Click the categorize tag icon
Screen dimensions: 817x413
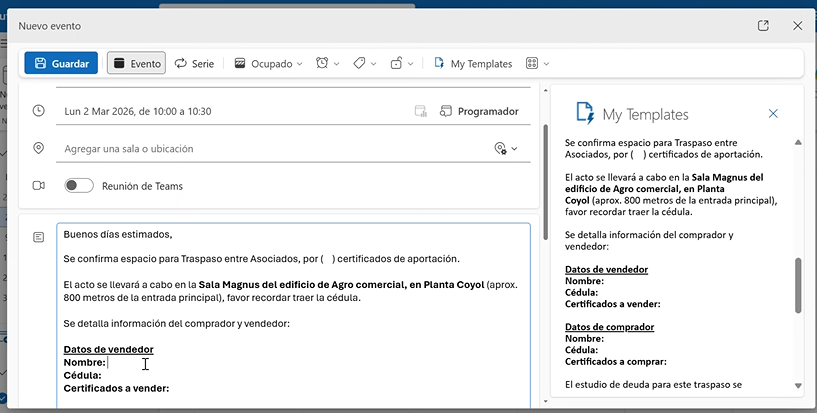[359, 63]
